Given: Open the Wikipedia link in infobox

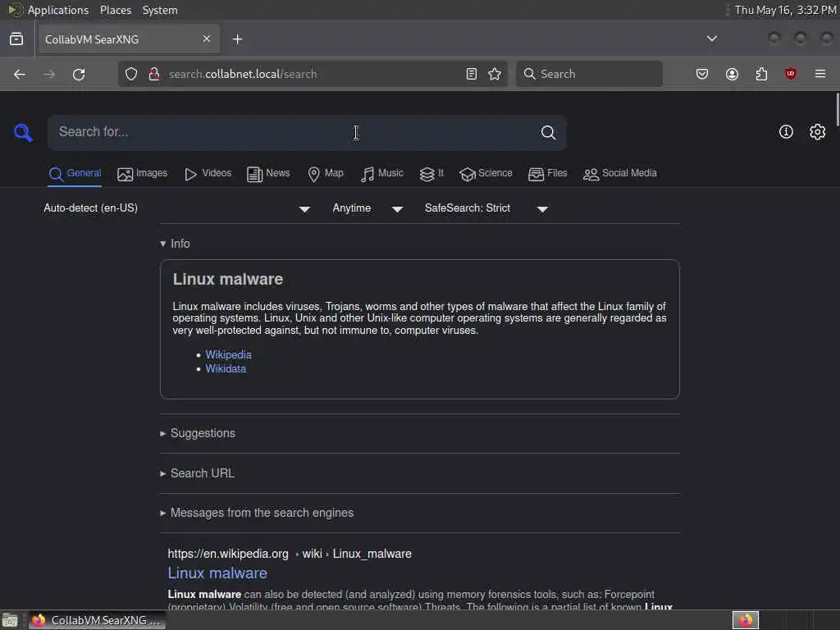Looking at the screenshot, I should (228, 354).
